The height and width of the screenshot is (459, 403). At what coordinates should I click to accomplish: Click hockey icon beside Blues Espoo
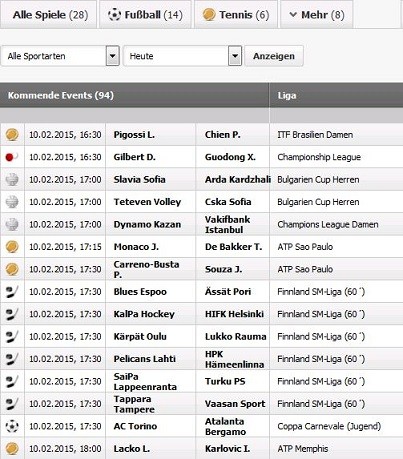click(12, 292)
